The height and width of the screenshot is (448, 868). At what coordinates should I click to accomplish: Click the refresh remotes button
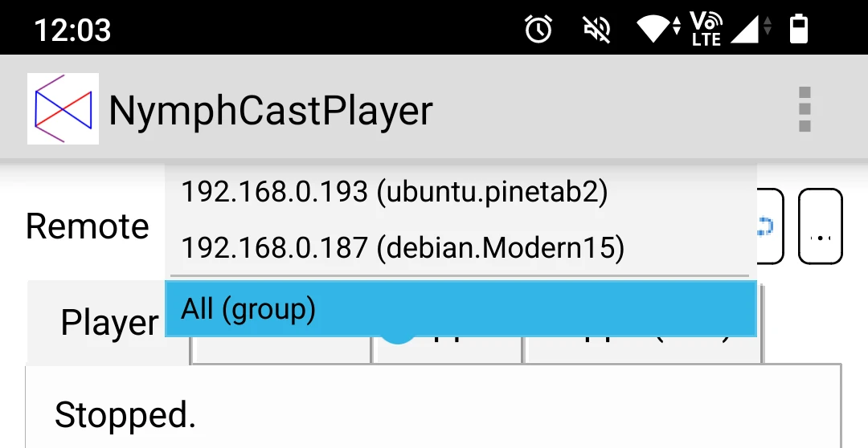pyautogui.click(x=769, y=226)
